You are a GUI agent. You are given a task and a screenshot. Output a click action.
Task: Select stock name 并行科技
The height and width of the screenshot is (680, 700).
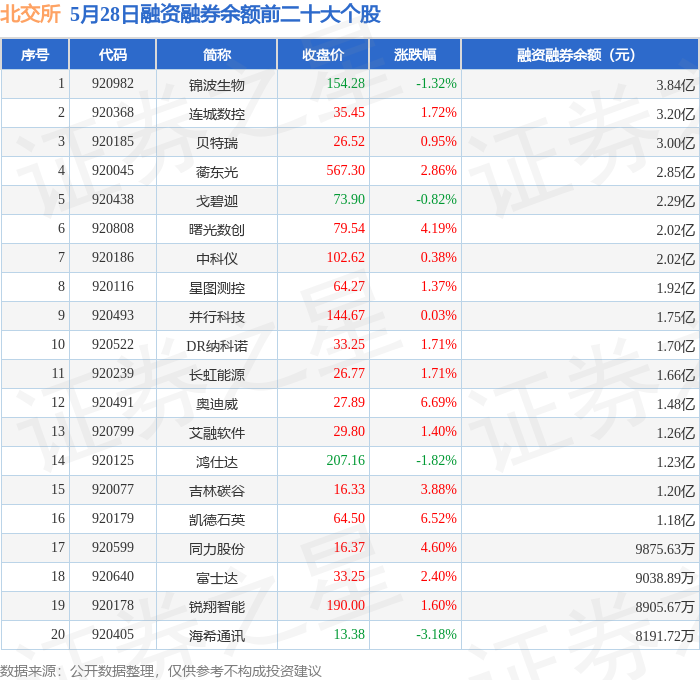click(217, 317)
